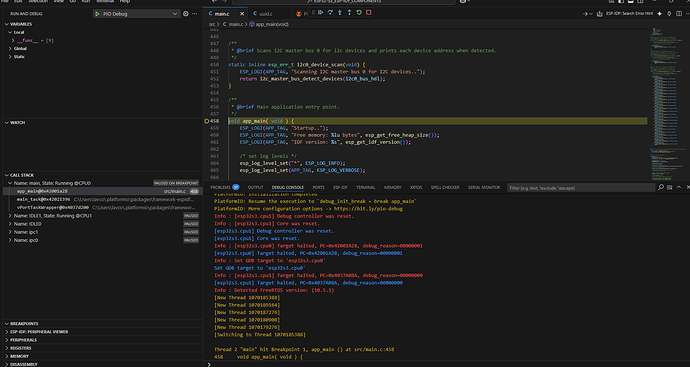Switch to the TERMINAL panel tab
The height and width of the screenshot is (367, 690).
(x=366, y=187)
